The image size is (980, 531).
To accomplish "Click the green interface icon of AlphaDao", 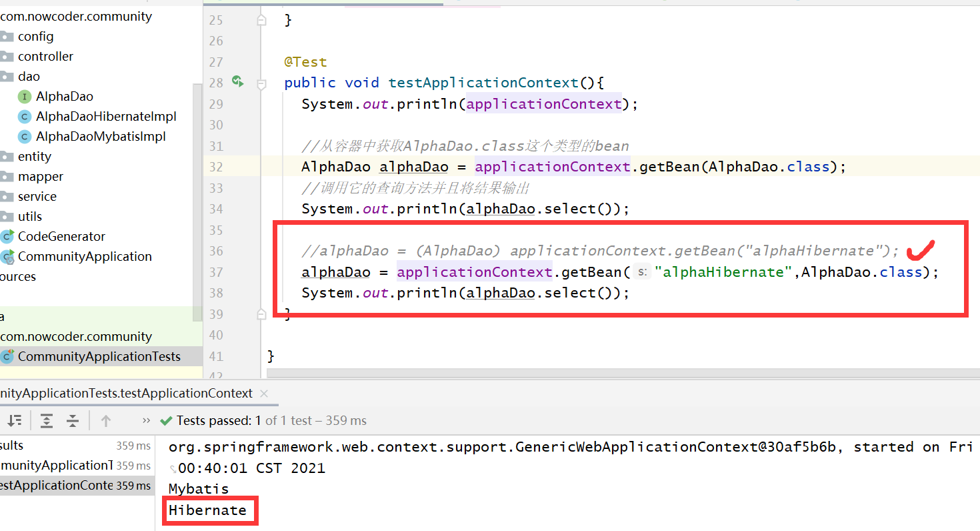I will (25, 97).
